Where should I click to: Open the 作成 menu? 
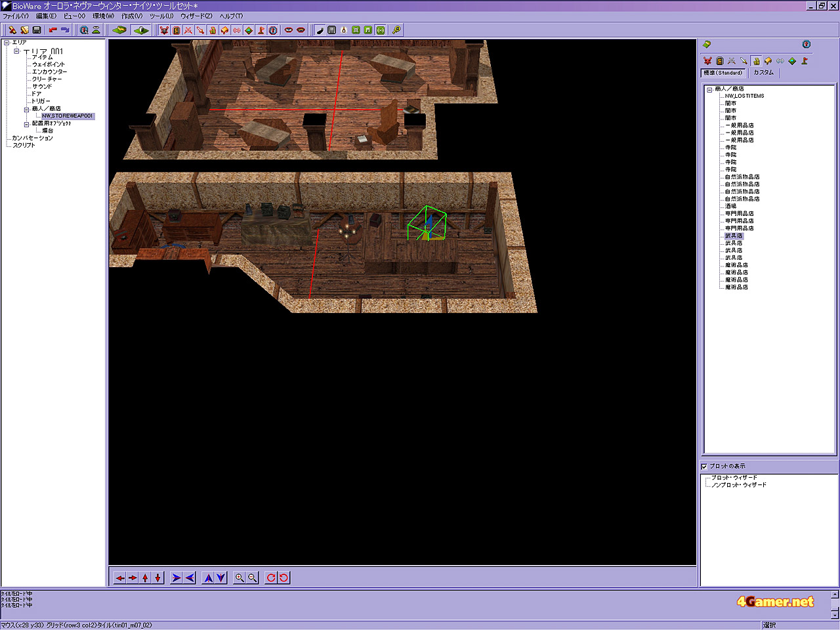point(132,16)
